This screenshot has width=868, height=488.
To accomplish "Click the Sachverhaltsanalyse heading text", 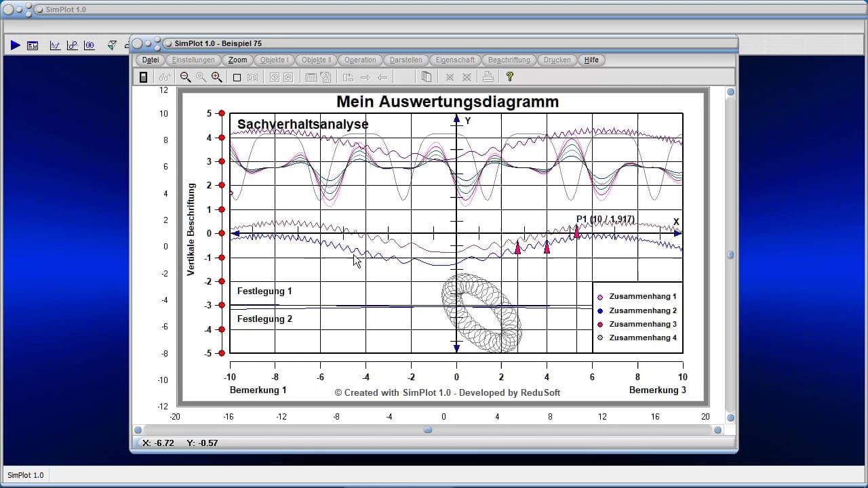I will [x=303, y=124].
